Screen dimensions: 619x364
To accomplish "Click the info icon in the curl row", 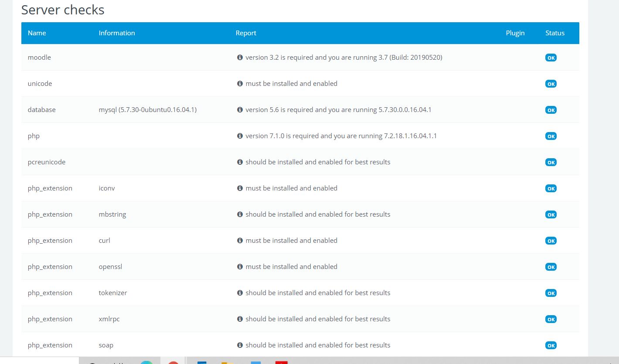I will point(240,240).
